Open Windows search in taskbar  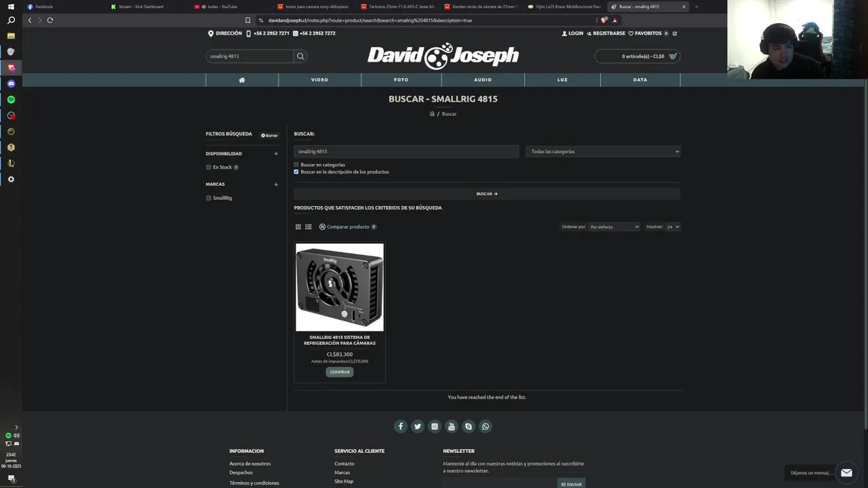pyautogui.click(x=11, y=20)
